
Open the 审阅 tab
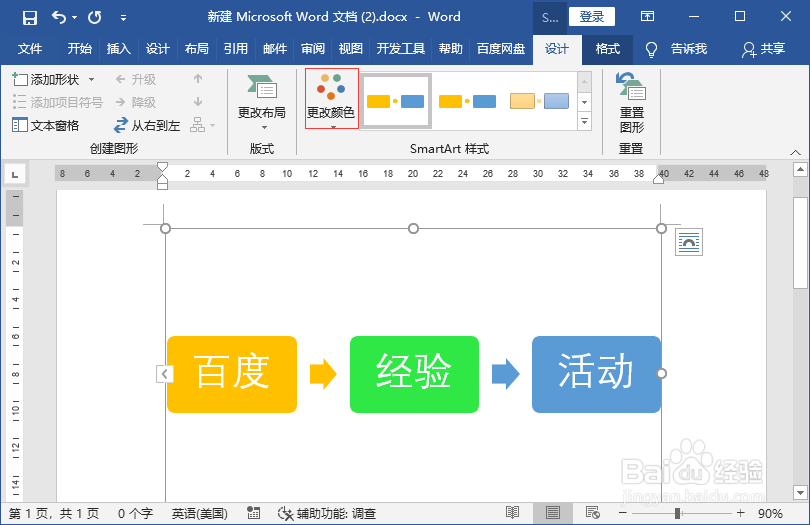(313, 49)
